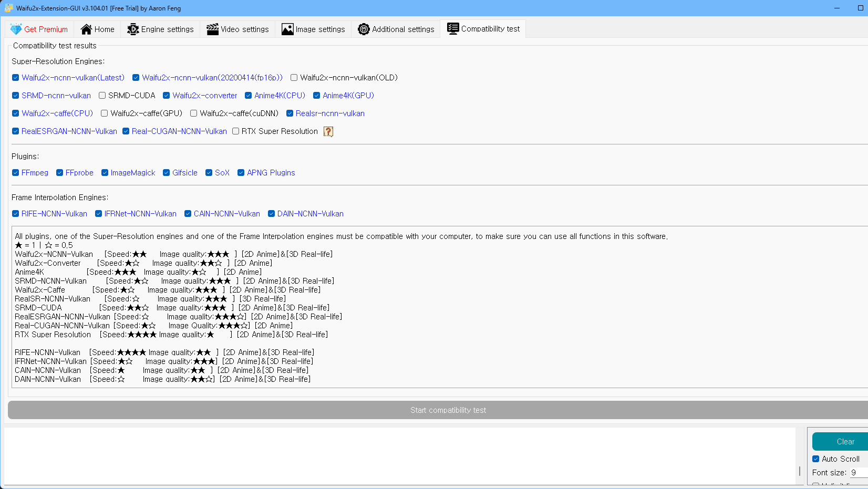This screenshot has width=868, height=489.
Task: Switch to the Video settings tab
Action: click(x=237, y=29)
